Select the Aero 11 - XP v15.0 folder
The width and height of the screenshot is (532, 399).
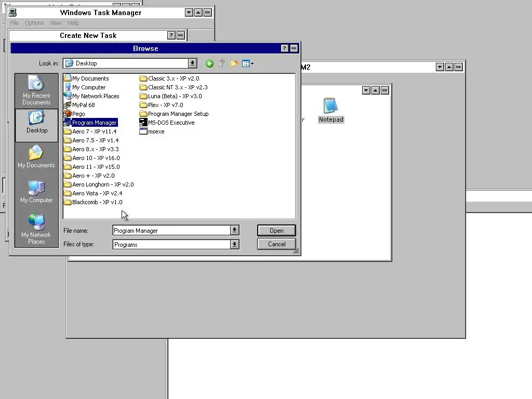click(92, 167)
